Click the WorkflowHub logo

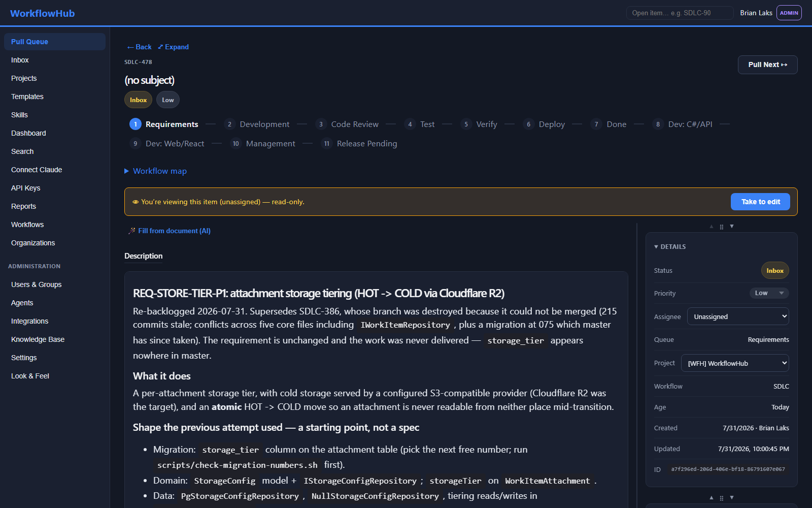pyautogui.click(x=43, y=13)
